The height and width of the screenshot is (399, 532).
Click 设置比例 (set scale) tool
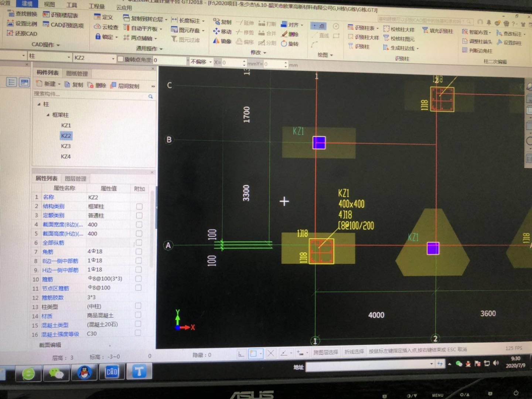pos(22,23)
